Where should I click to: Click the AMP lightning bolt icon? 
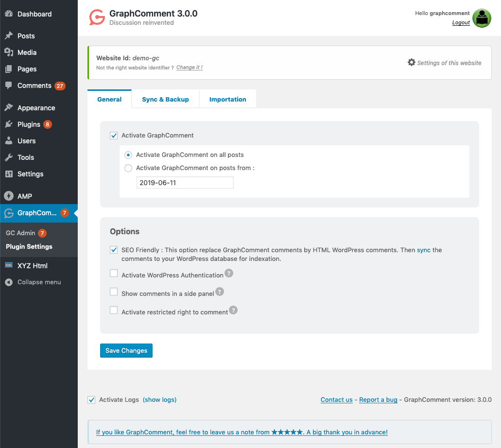[9, 196]
